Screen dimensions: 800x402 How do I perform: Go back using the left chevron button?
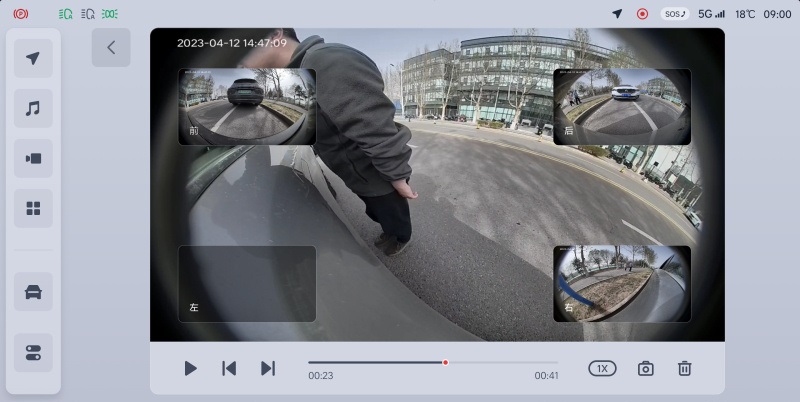click(x=111, y=47)
